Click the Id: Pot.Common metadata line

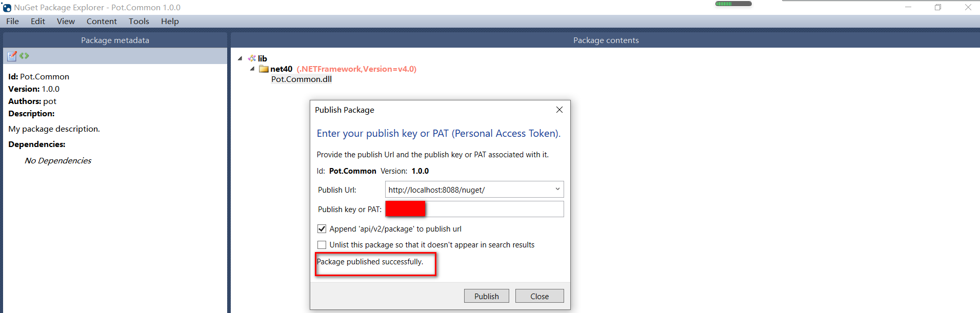pyautogui.click(x=38, y=76)
